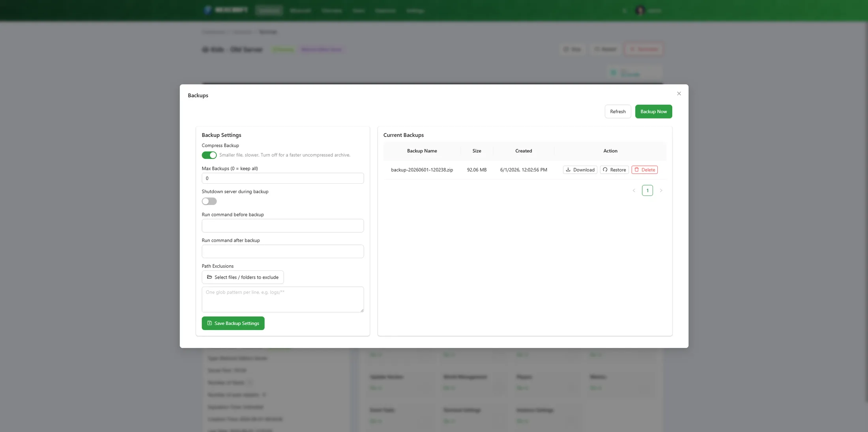Toggle the Compress Backup switch
Viewport: 868px width, 432px height.
[x=209, y=155]
